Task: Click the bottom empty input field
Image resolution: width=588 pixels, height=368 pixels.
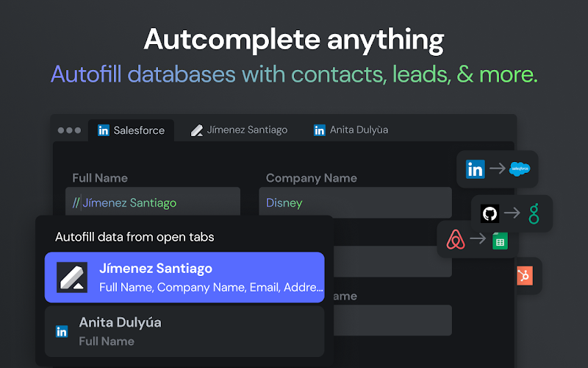Action: 392,320
